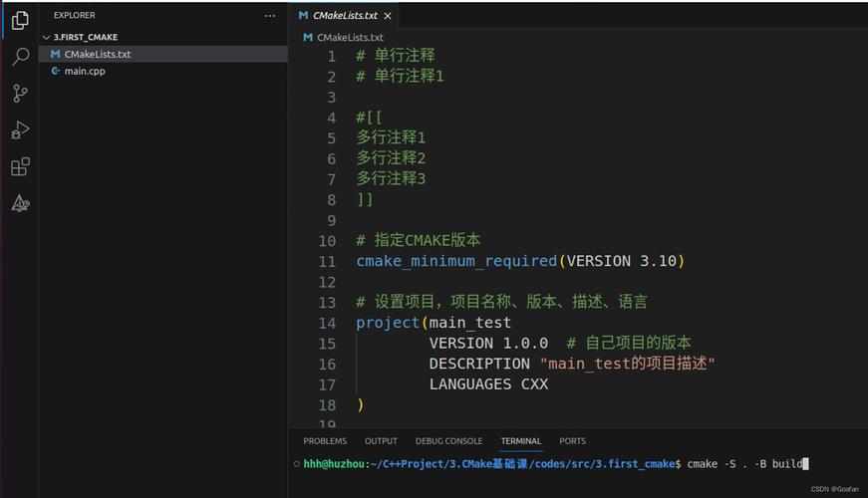Click the terminal command decoration circle
Image resolution: width=868 pixels, height=498 pixels.
coord(297,464)
